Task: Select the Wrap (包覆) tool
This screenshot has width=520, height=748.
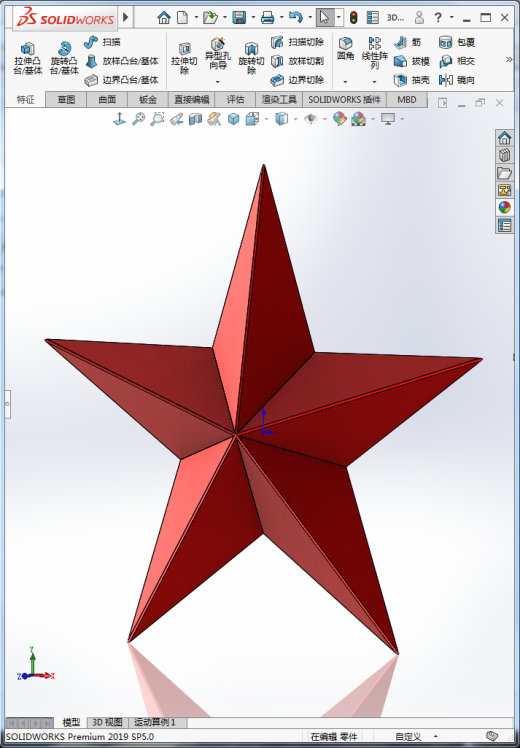Action: tap(457, 42)
